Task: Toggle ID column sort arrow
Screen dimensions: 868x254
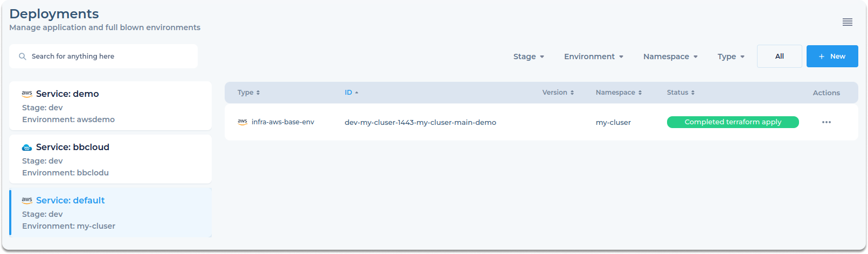Action: click(x=357, y=93)
